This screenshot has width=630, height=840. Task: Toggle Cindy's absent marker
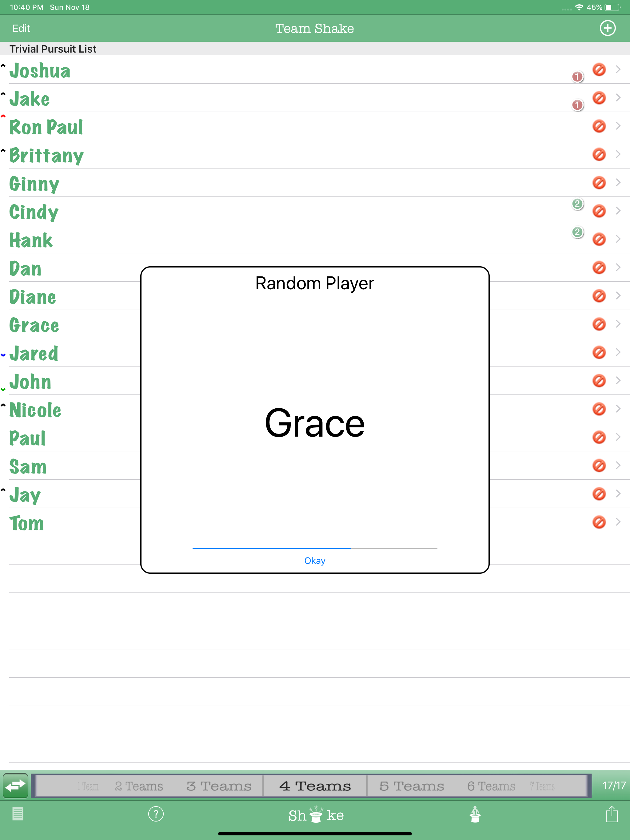click(599, 211)
